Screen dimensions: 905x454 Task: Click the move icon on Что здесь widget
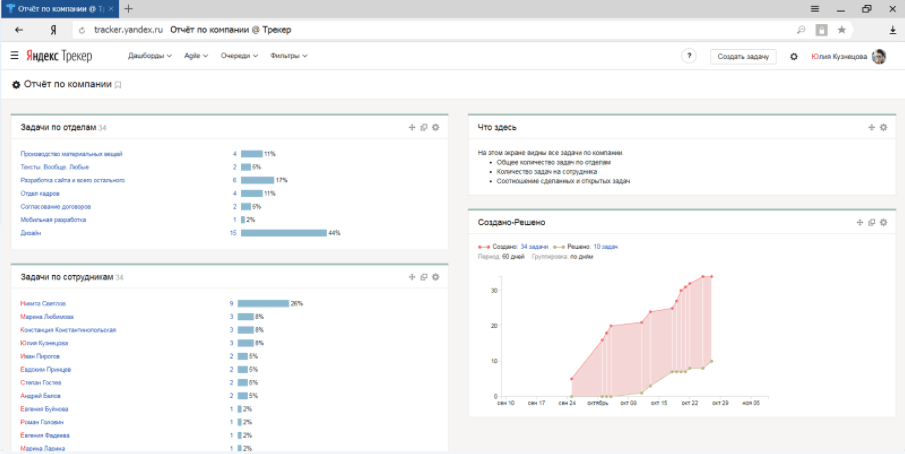(872, 127)
